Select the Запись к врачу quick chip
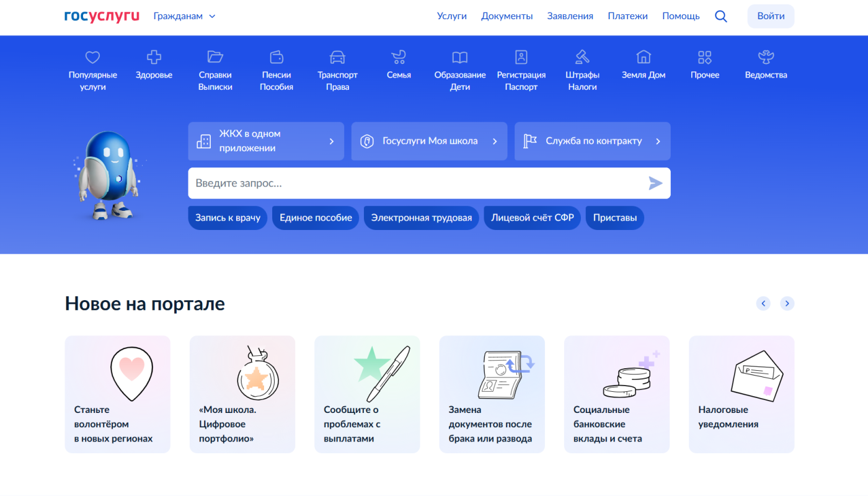868x496 pixels. (228, 218)
